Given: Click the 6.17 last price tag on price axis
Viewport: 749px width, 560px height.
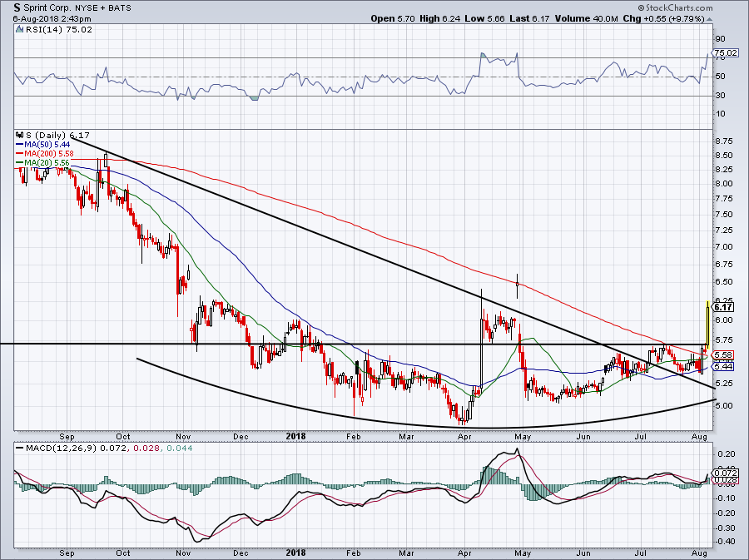Looking at the screenshot, I should (723, 307).
